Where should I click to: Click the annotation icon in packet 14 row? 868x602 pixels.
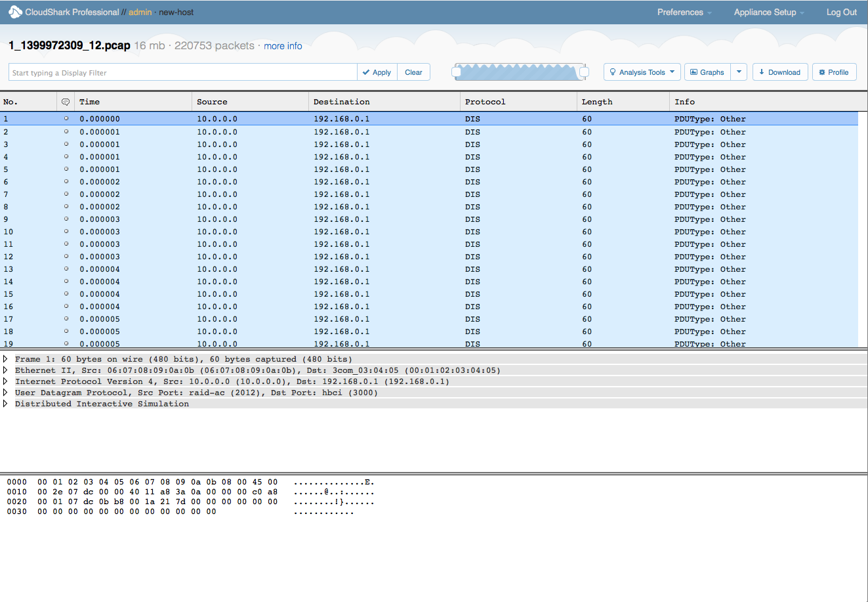[x=66, y=281]
